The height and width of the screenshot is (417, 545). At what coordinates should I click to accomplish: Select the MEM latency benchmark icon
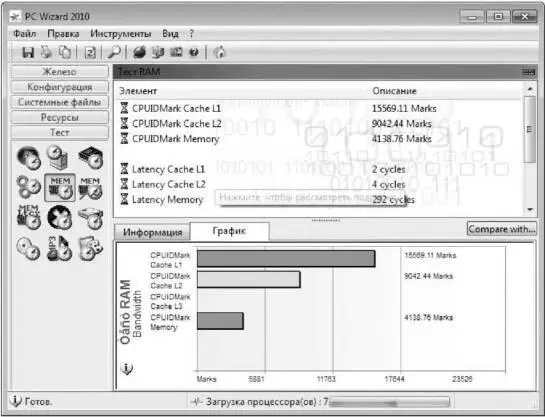pyautogui.click(x=29, y=217)
